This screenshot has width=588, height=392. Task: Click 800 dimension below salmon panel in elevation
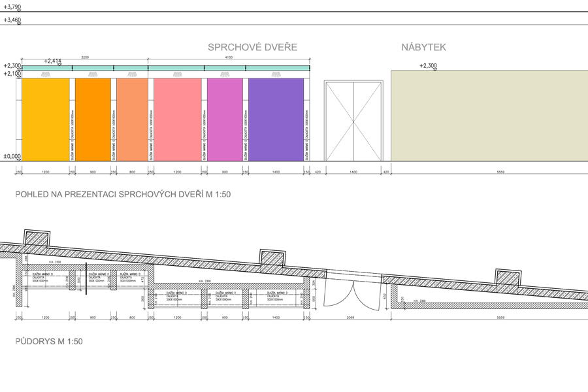132,172
